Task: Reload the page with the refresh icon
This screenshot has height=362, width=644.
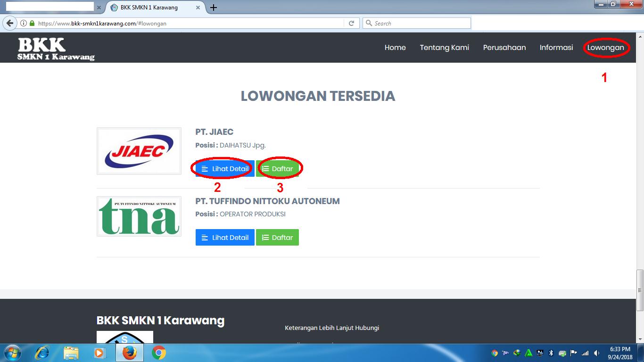Action: [x=351, y=23]
